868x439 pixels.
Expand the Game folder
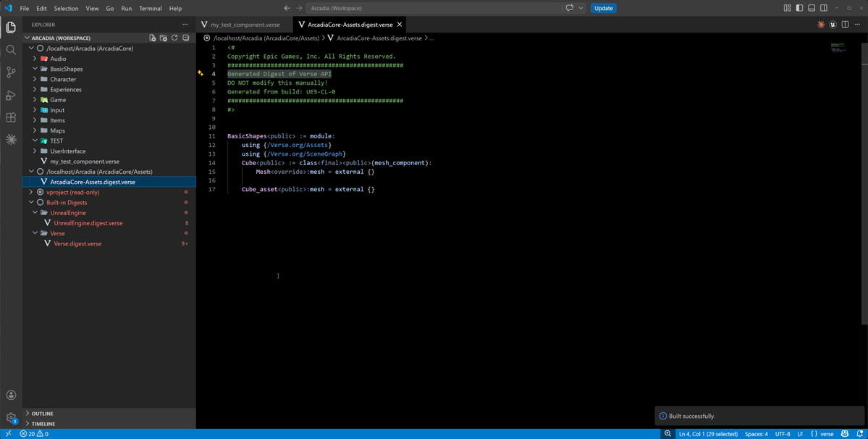(x=35, y=100)
